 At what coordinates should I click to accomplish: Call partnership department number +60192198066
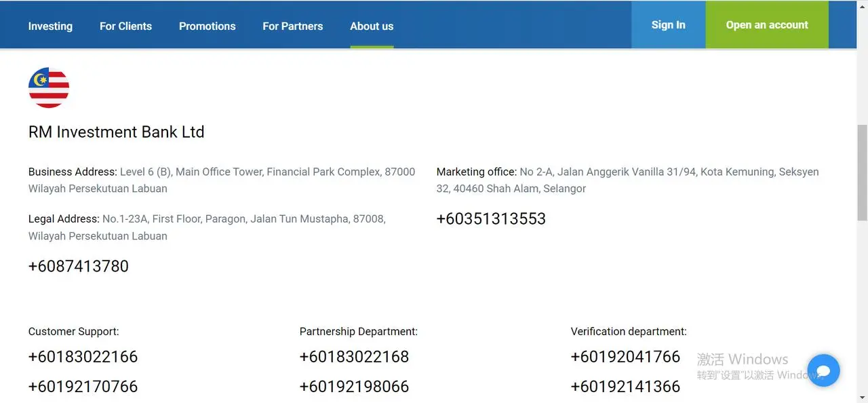tap(354, 386)
